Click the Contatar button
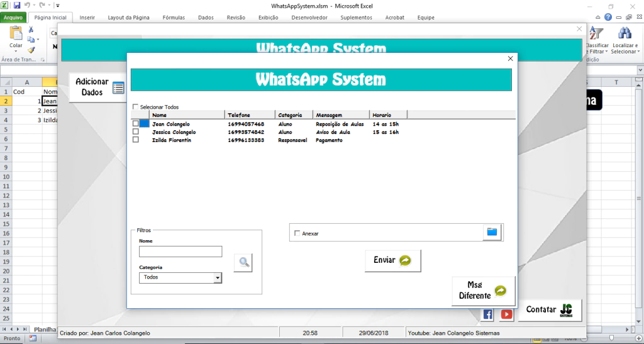The image size is (644, 344). pyautogui.click(x=550, y=310)
